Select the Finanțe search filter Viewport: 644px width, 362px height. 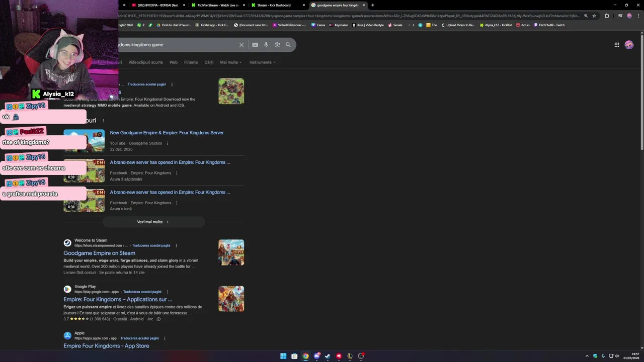191,62
